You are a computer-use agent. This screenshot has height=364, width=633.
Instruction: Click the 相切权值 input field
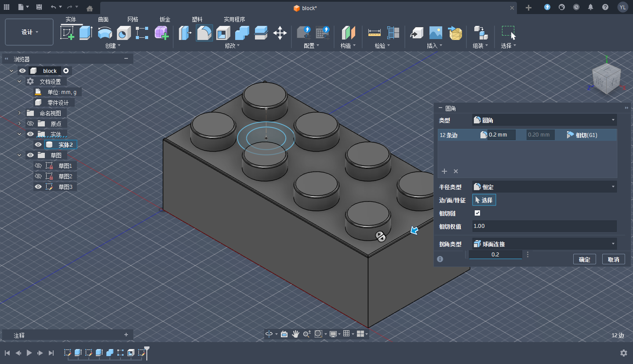544,226
